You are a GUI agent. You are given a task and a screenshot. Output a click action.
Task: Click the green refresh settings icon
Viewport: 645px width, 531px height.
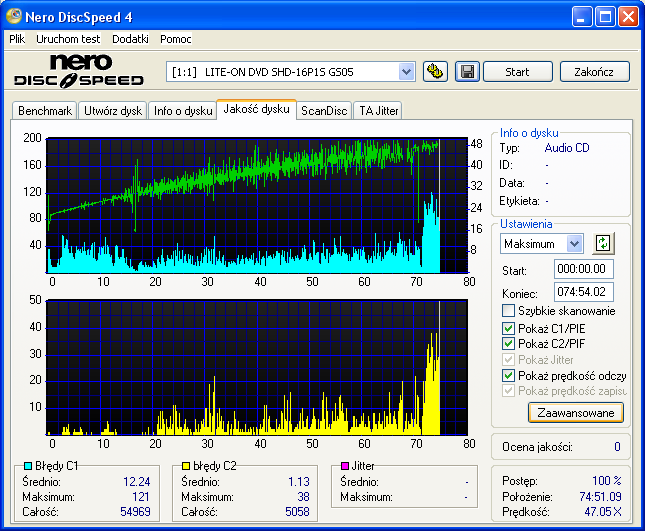603,243
